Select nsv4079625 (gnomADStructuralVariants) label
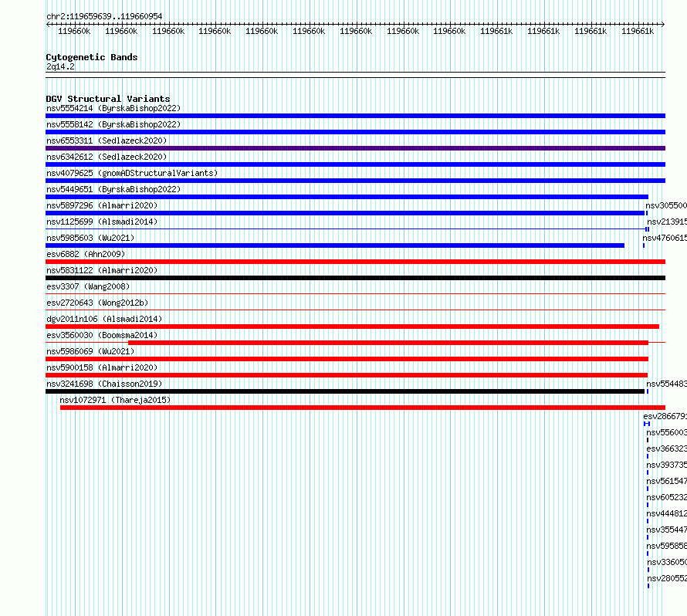Screen dimensions: 687x616 click(x=132, y=173)
